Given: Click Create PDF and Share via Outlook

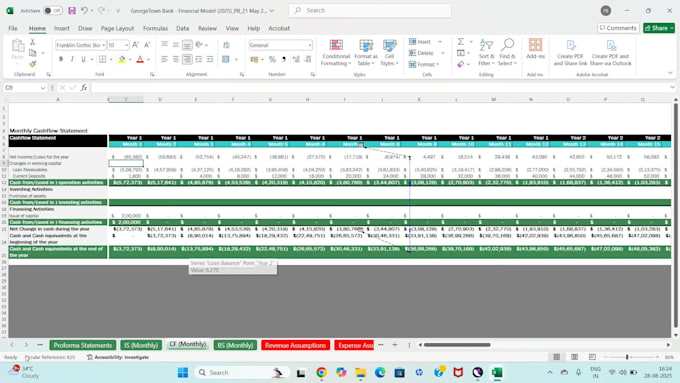Looking at the screenshot, I should 611,52.
